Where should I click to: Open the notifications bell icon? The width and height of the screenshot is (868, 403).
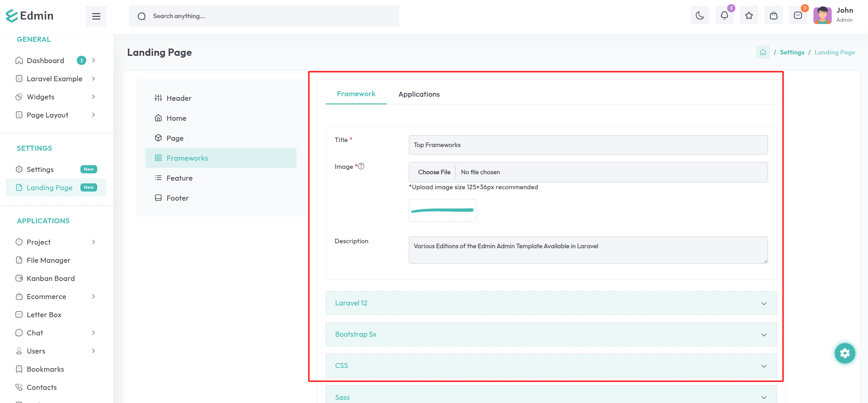click(x=724, y=16)
